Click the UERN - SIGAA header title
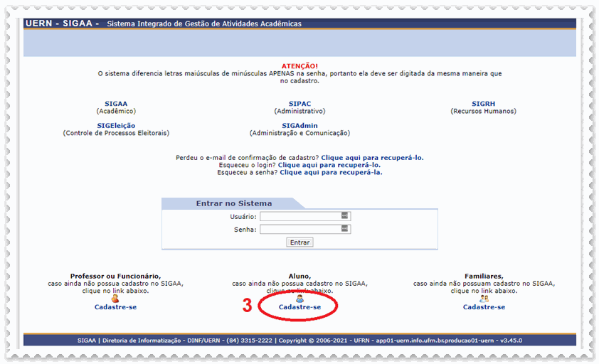 [62, 23]
